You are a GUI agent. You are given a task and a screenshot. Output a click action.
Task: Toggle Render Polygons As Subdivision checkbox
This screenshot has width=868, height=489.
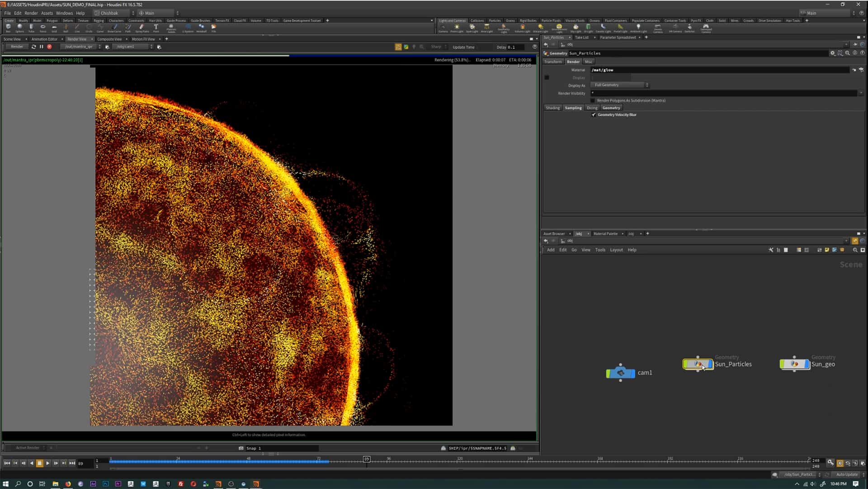click(593, 100)
